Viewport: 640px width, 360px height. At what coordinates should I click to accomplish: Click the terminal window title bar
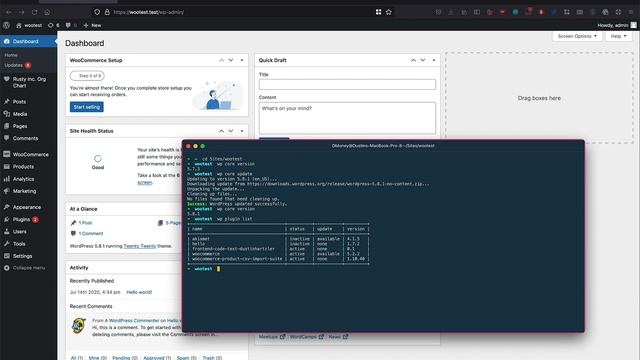[x=383, y=146]
